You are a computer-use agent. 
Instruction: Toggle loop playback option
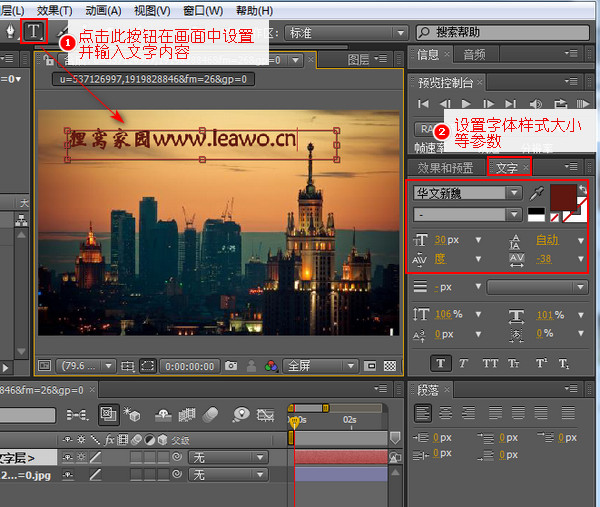point(560,104)
